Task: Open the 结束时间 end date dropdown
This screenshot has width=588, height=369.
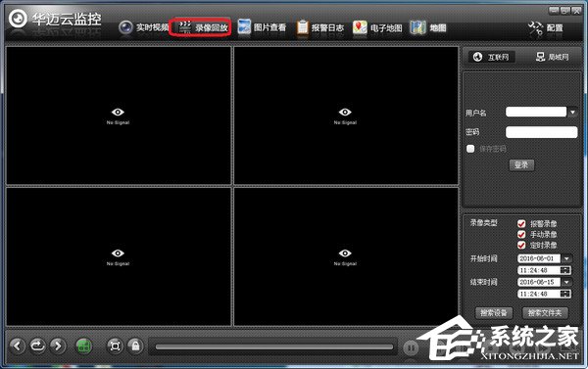Action: tap(566, 282)
